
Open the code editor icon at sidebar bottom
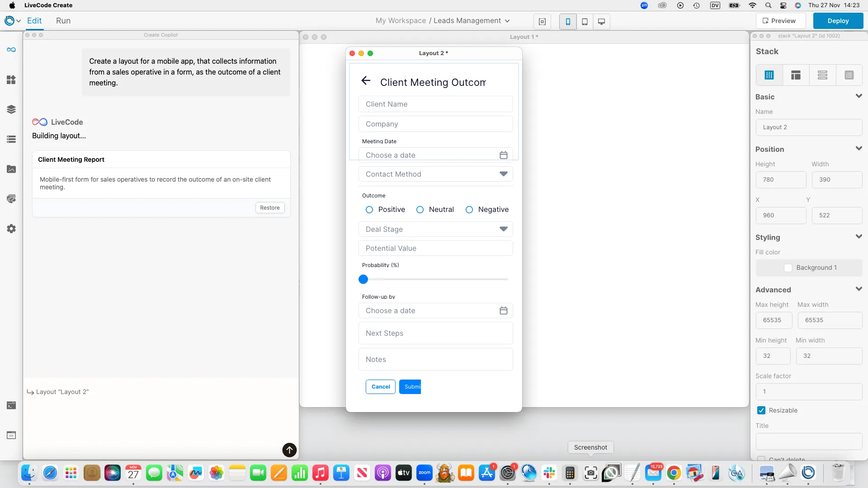11,435
